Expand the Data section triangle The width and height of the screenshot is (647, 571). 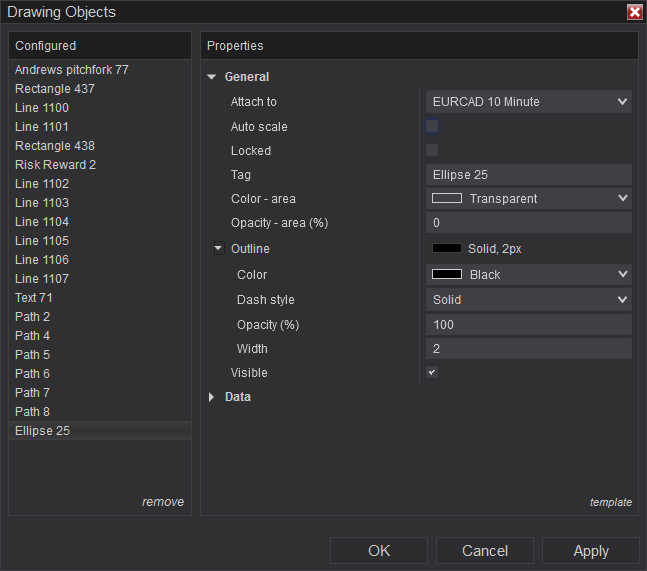[x=212, y=397]
